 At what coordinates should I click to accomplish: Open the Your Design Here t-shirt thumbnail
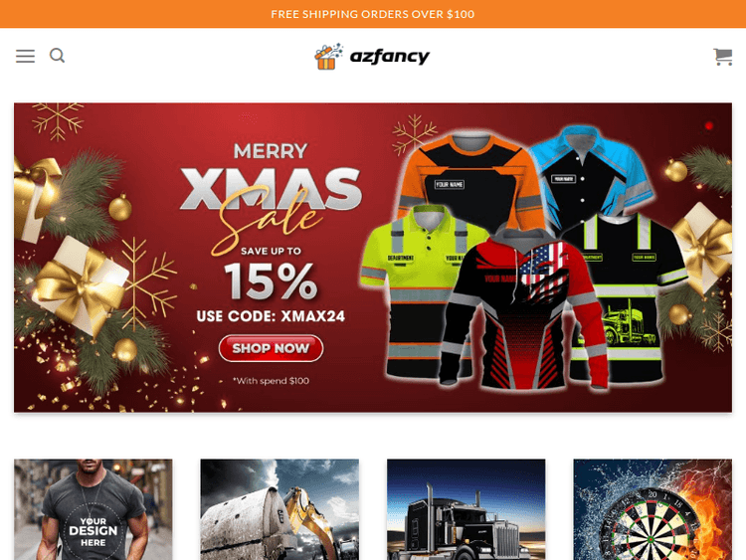coord(93,509)
